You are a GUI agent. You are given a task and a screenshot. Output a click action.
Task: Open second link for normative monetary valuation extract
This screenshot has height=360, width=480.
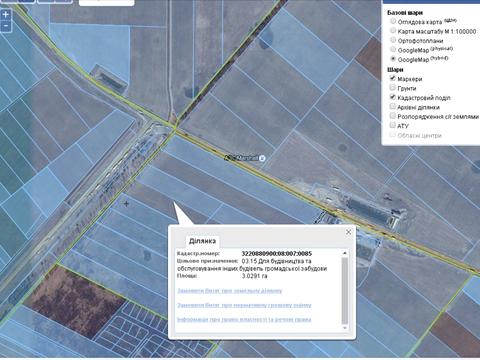244,305
